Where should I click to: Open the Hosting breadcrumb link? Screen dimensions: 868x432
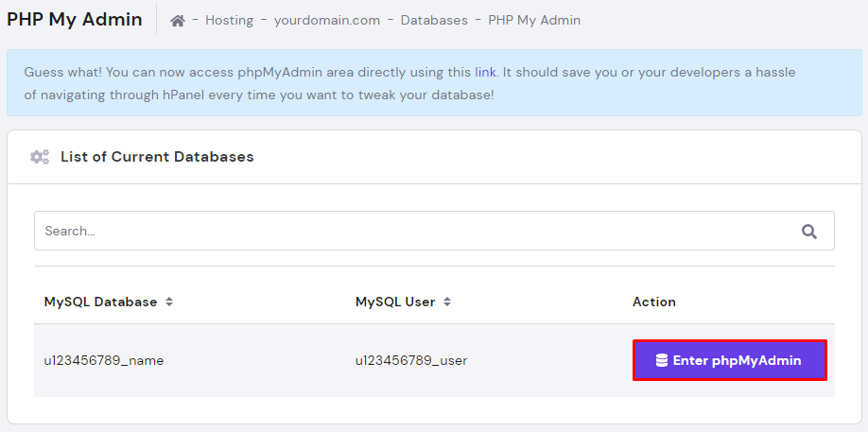click(x=229, y=20)
